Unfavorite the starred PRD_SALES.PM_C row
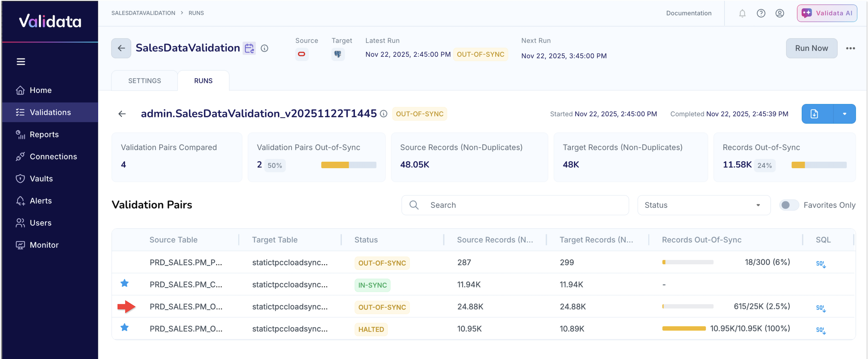 pos(125,284)
